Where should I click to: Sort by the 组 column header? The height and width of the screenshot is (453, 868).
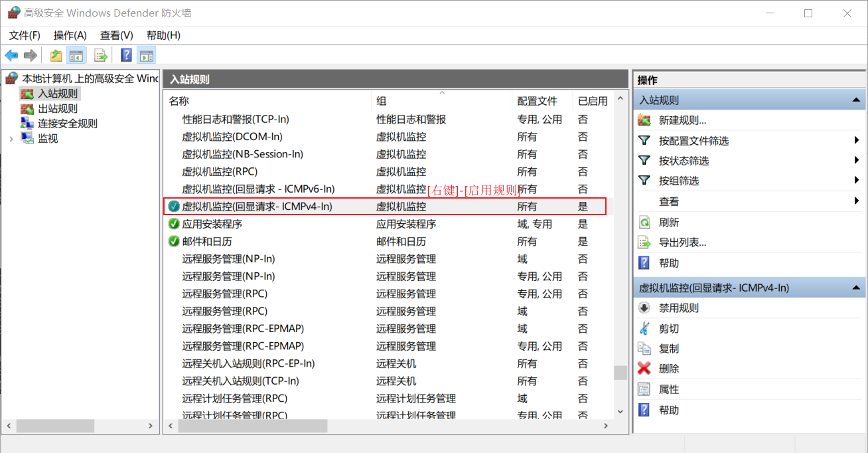pos(442,101)
